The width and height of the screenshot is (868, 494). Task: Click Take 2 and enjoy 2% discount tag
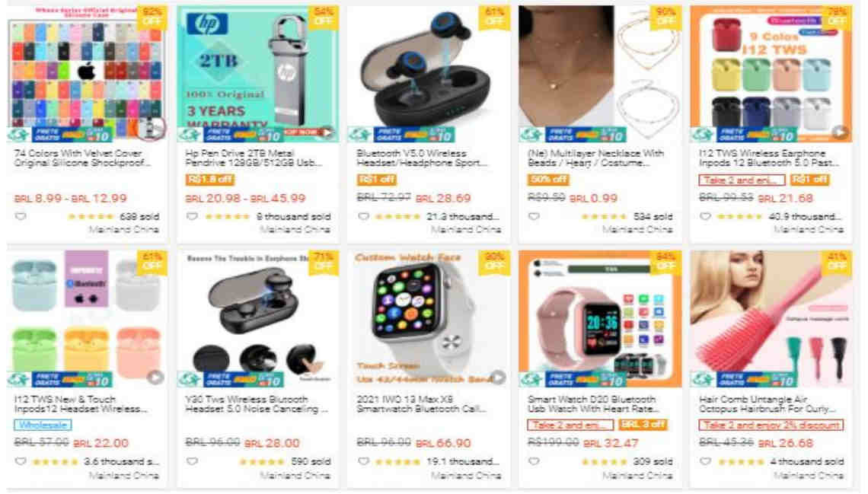click(x=771, y=425)
